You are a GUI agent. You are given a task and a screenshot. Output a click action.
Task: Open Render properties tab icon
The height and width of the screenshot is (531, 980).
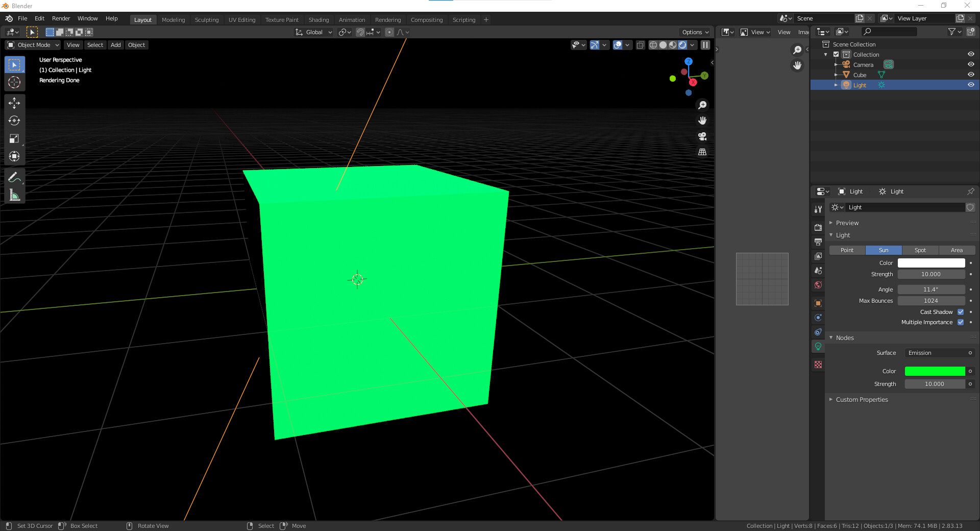[818, 227]
